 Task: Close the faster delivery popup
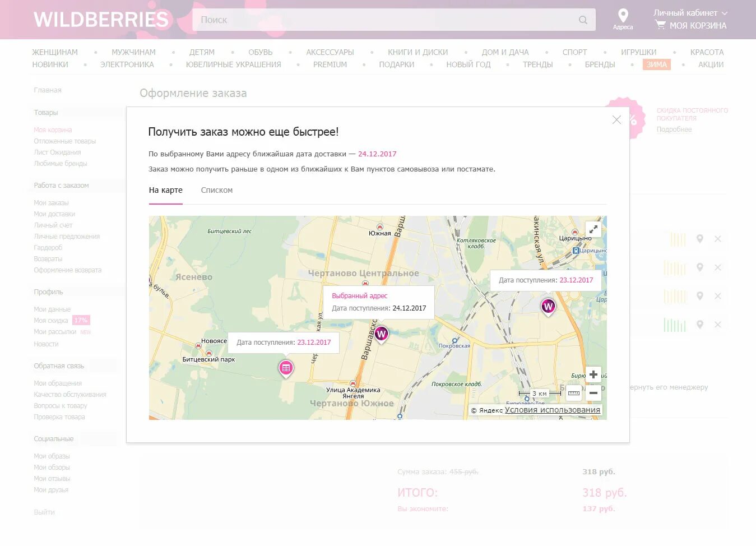616,120
